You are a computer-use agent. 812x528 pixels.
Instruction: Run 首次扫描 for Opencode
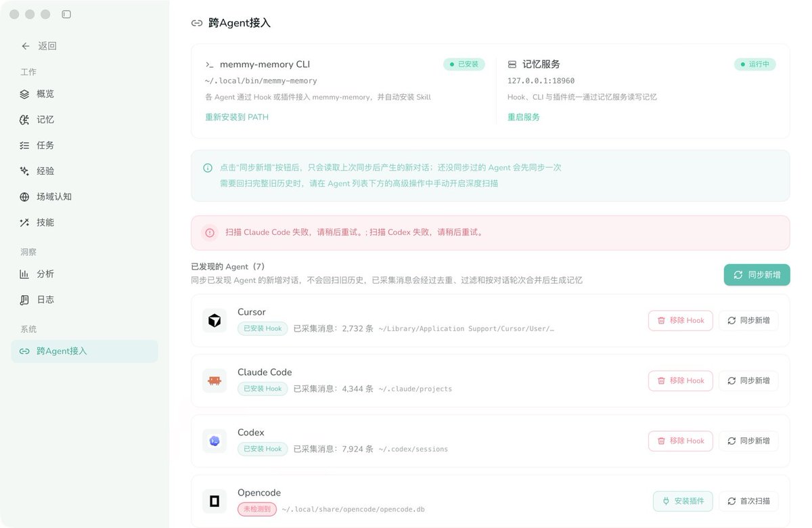coord(748,501)
